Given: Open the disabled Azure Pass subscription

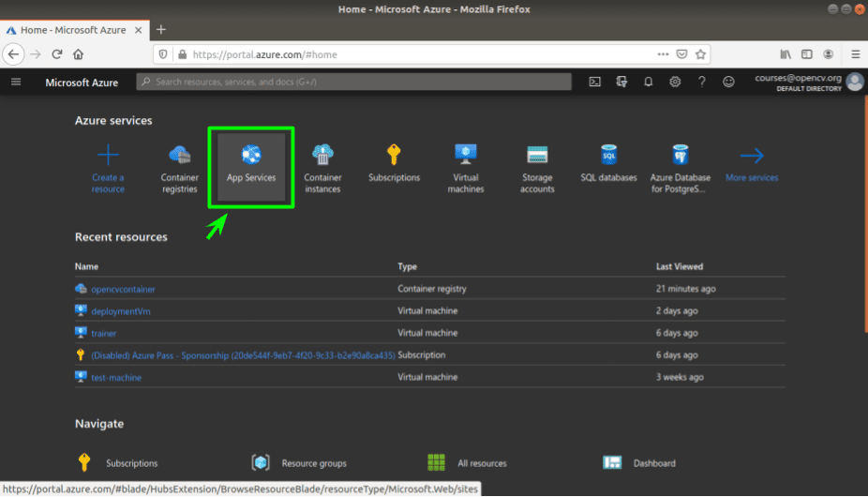Looking at the screenshot, I should pyautogui.click(x=243, y=355).
